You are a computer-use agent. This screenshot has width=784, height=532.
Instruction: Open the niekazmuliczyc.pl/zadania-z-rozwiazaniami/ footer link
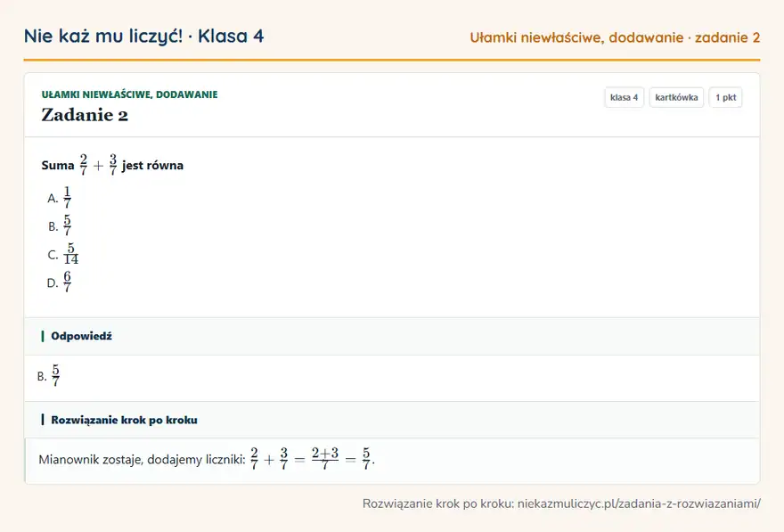[x=639, y=503]
